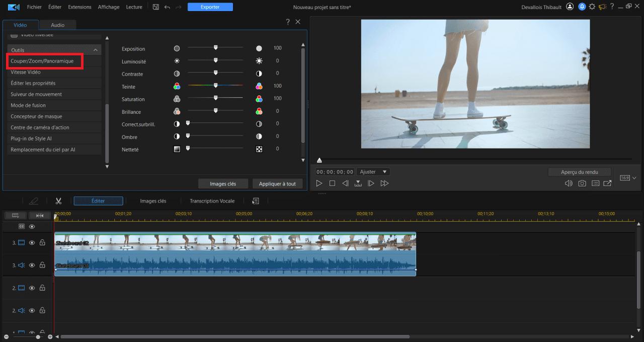Take a snapshot with the camera icon
This screenshot has width=644, height=342.
(582, 183)
